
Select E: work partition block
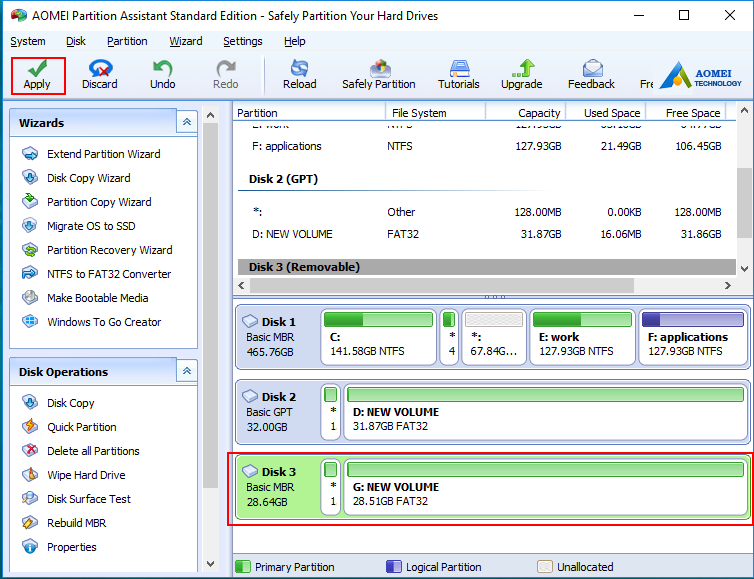(582, 337)
